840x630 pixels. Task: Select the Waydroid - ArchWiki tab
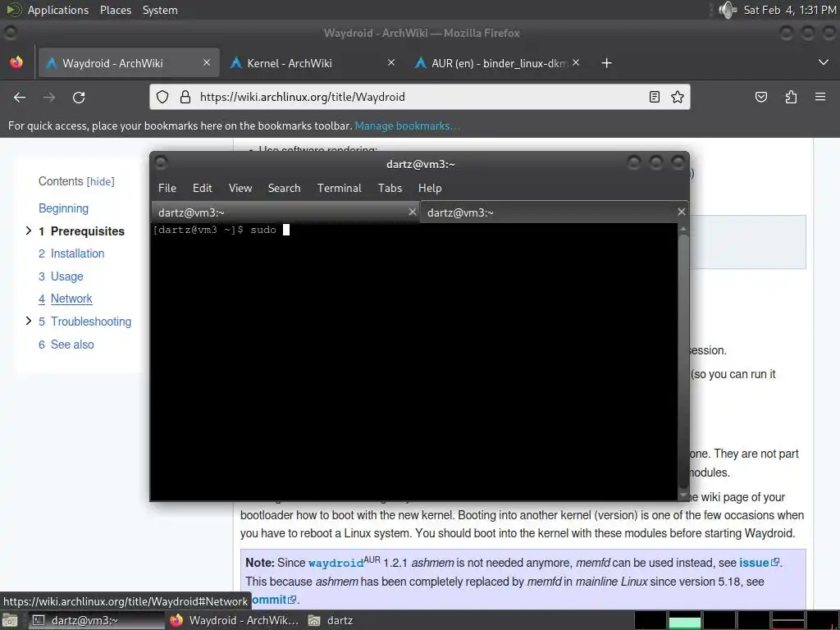(x=129, y=63)
